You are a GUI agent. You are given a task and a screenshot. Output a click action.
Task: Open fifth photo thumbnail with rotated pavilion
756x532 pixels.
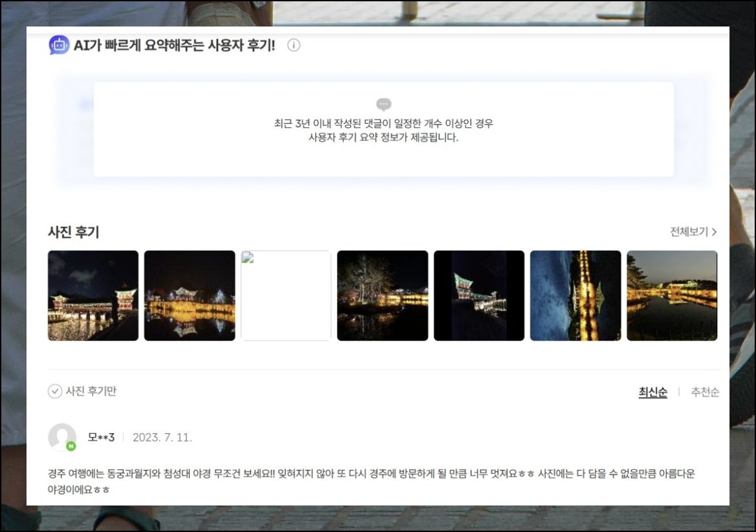point(479,295)
